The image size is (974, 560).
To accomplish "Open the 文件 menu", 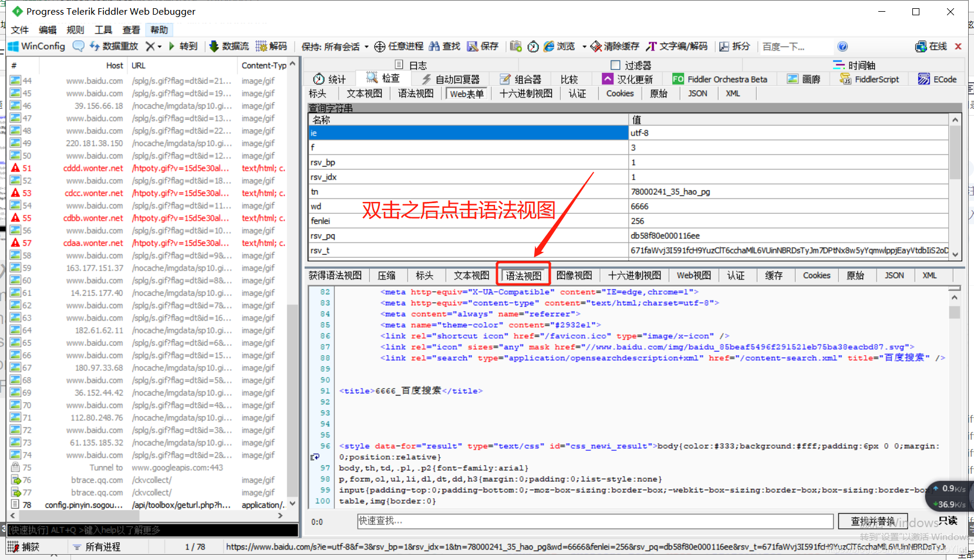I will pos(20,30).
